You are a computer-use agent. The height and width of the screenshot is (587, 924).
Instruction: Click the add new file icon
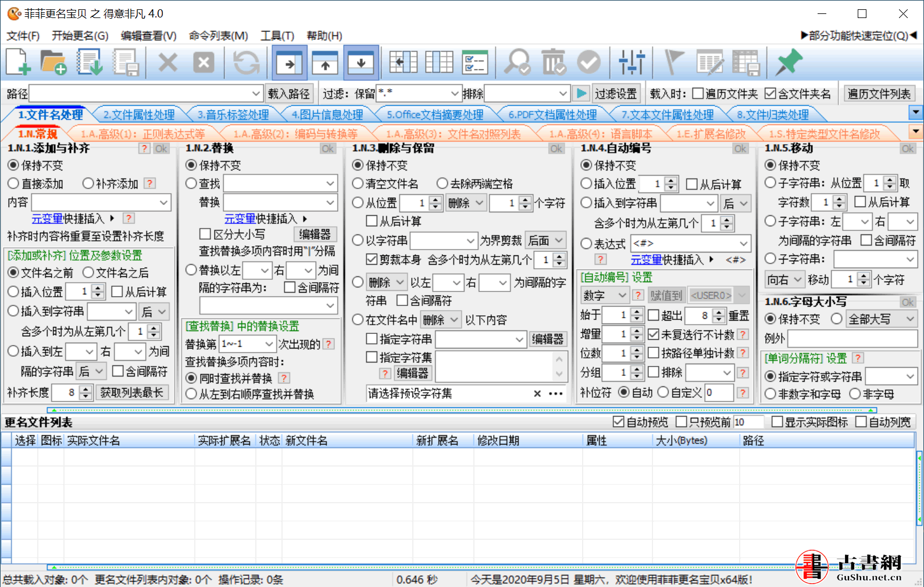point(19,62)
